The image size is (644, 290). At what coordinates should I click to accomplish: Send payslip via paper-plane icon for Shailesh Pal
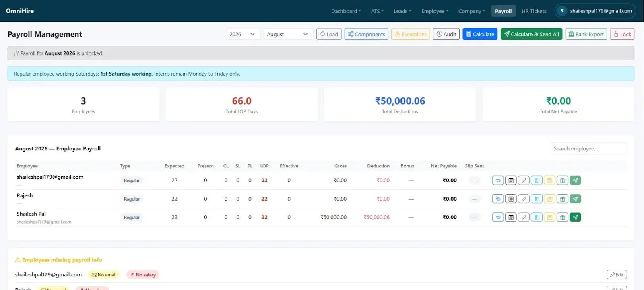tap(576, 217)
